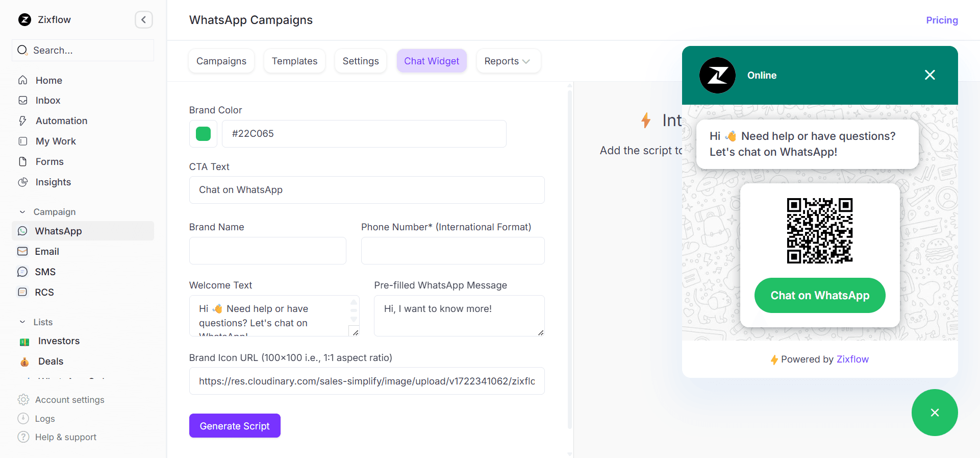The width and height of the screenshot is (980, 458).
Task: Collapse the sidebar with the chevron button
Action: [143, 20]
